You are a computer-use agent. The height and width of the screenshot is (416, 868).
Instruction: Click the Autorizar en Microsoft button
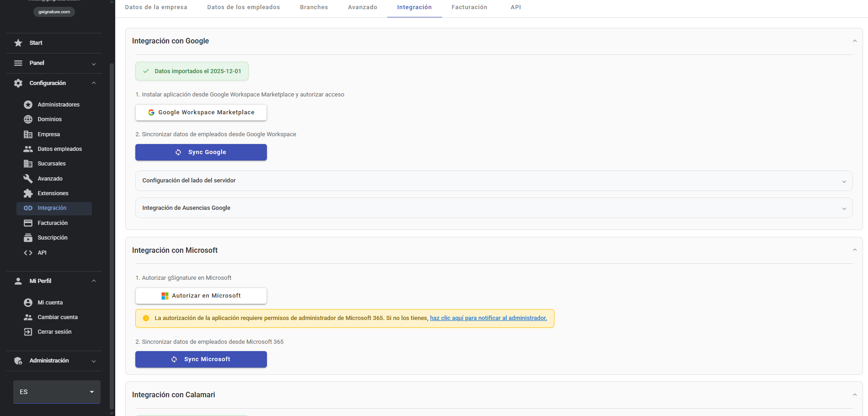pos(201,296)
